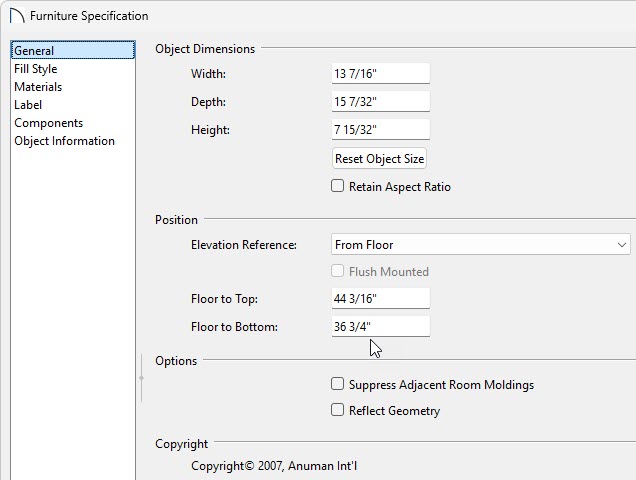Open the Fill Style panel
The width and height of the screenshot is (636, 480).
tap(36, 69)
